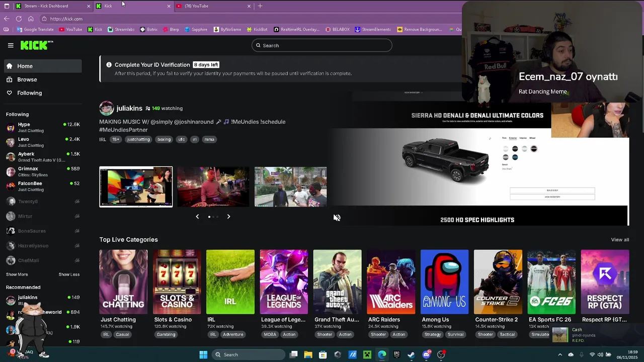Open offline channel BoneSaures
The height and width of the screenshot is (362, 644).
tap(43, 231)
